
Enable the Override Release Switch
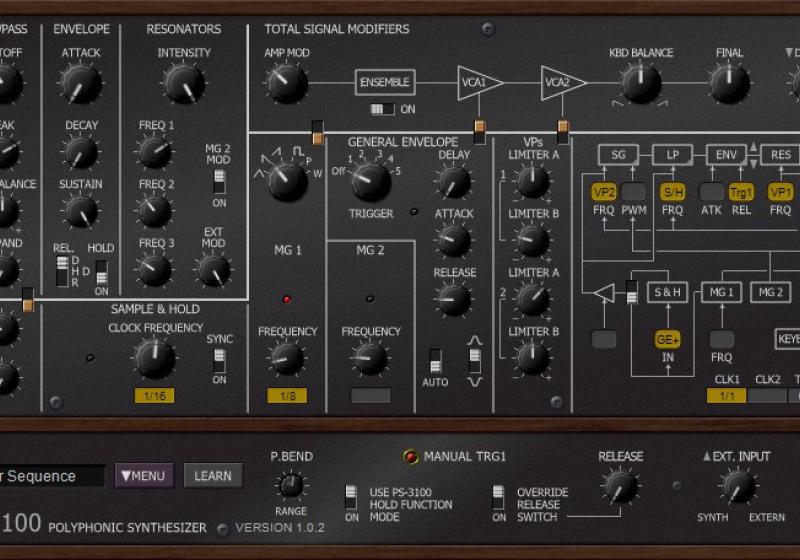(x=499, y=497)
